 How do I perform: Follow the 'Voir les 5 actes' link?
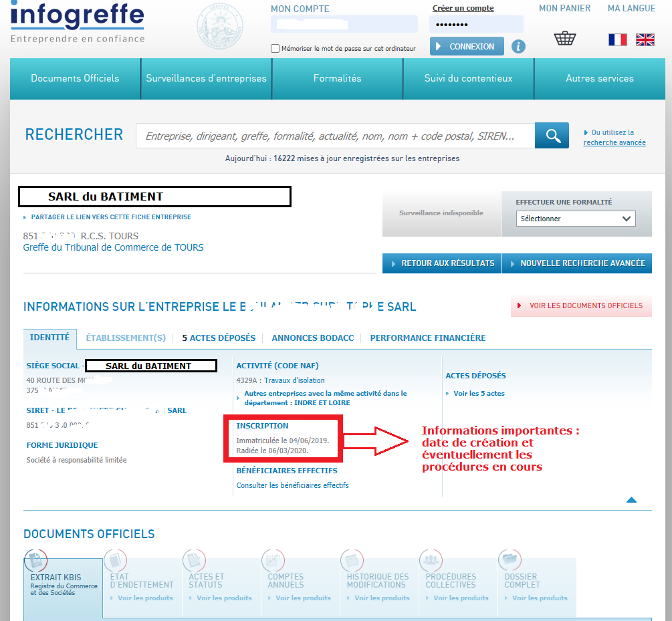pos(479,393)
